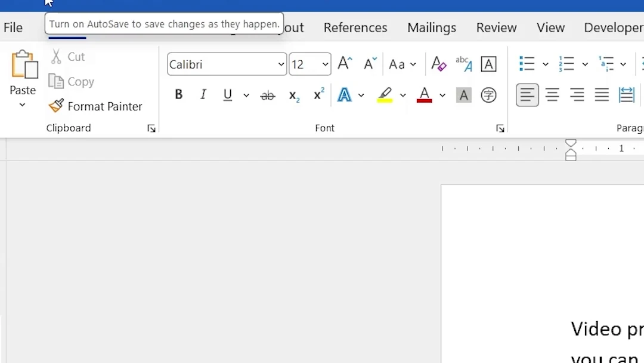Toggle italic formatting
Screen dimensions: 644x363
point(203,94)
